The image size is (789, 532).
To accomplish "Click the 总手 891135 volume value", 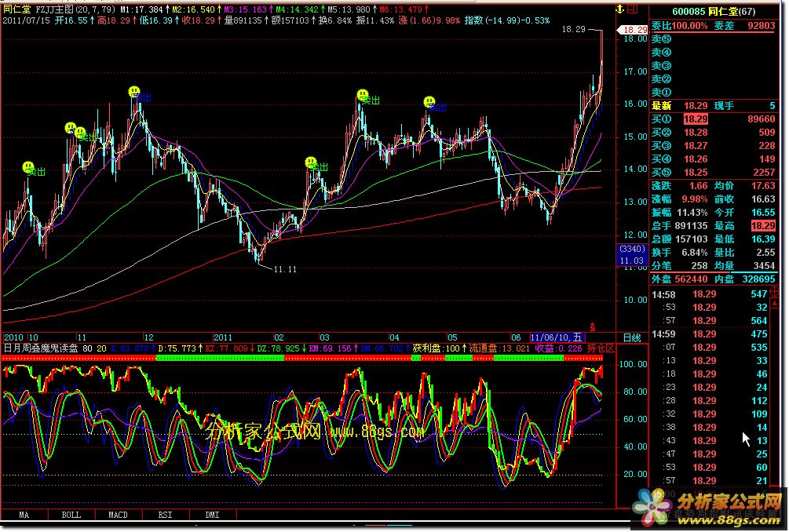I will click(x=691, y=226).
